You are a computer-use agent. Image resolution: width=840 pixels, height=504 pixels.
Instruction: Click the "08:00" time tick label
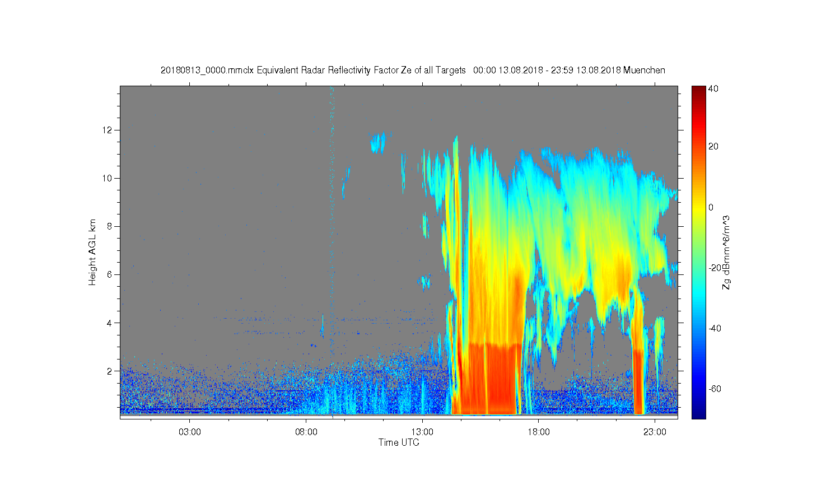coord(306,432)
